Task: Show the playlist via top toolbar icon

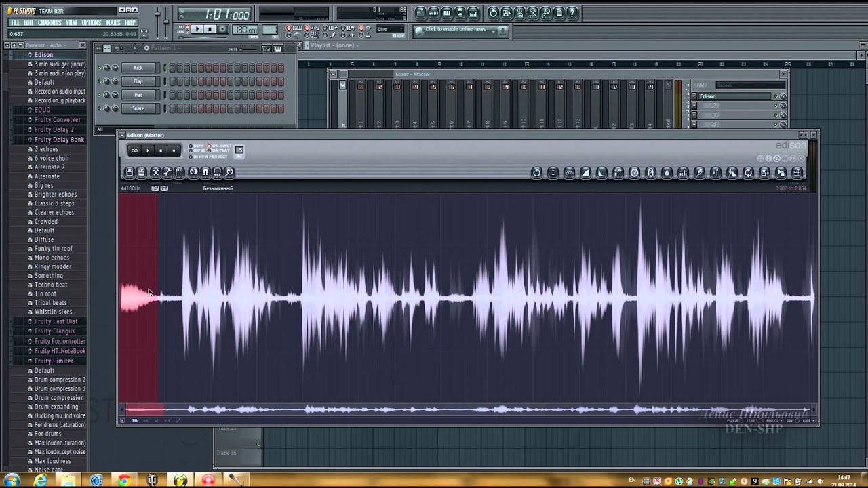Action: pos(420,13)
